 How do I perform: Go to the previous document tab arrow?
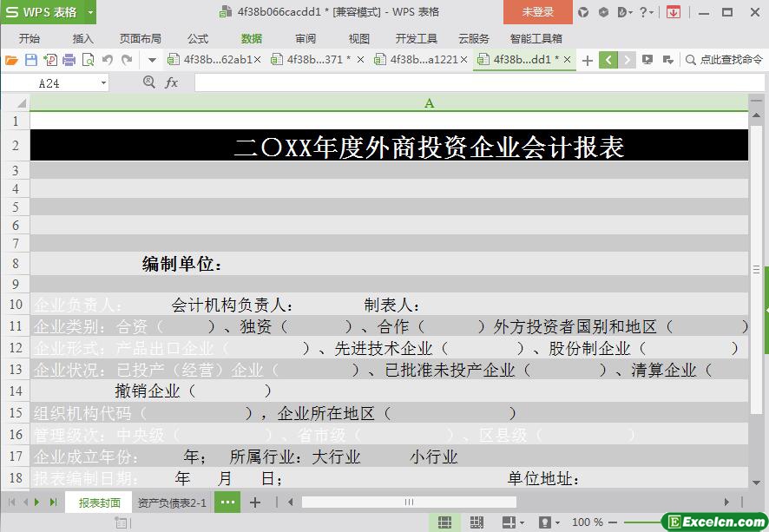pyautogui.click(x=608, y=60)
